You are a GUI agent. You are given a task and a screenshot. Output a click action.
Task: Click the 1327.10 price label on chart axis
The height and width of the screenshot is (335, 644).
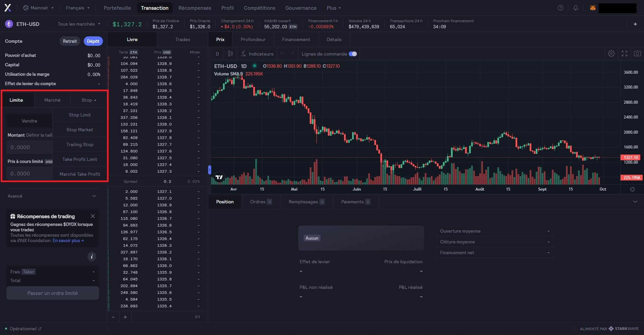(x=631, y=157)
